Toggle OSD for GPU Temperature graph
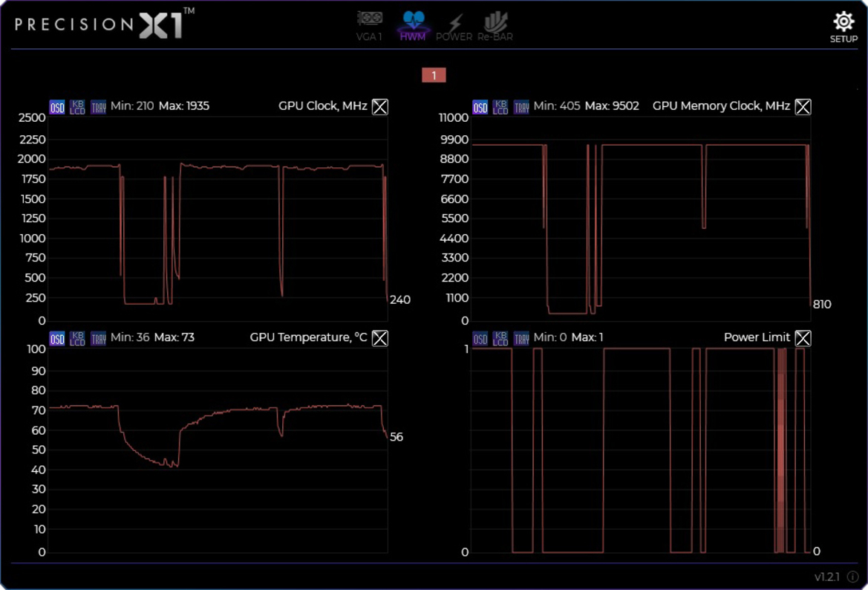This screenshot has width=868, height=590. pos(57,338)
